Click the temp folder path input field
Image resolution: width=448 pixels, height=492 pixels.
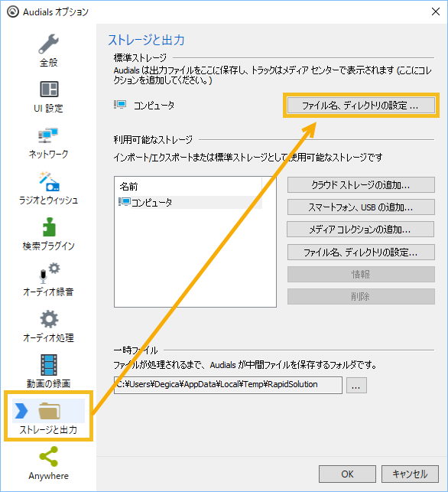click(228, 385)
